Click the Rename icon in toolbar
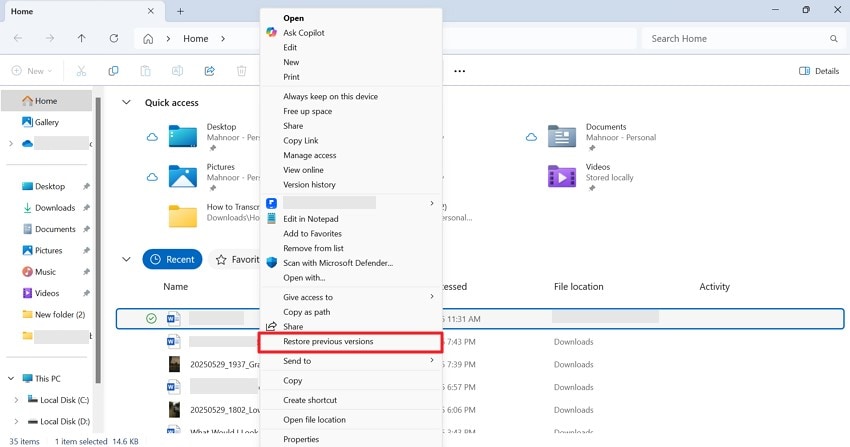850x447 pixels. point(177,71)
